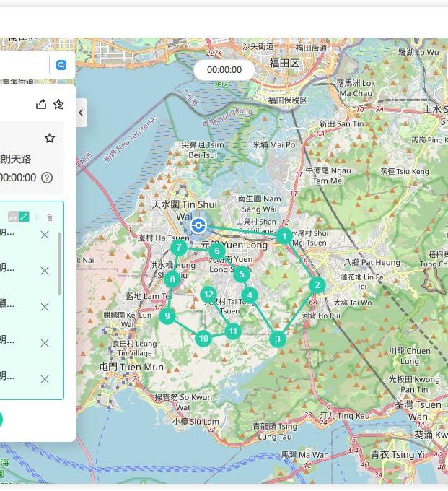Click the add-to-favorites star-plus icon
This screenshot has height=491, width=448.
[x=58, y=104]
